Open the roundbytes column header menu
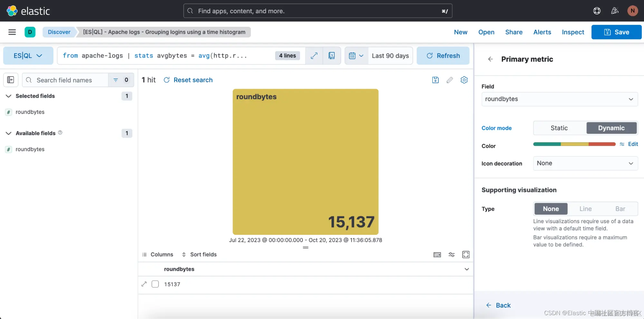 466,269
